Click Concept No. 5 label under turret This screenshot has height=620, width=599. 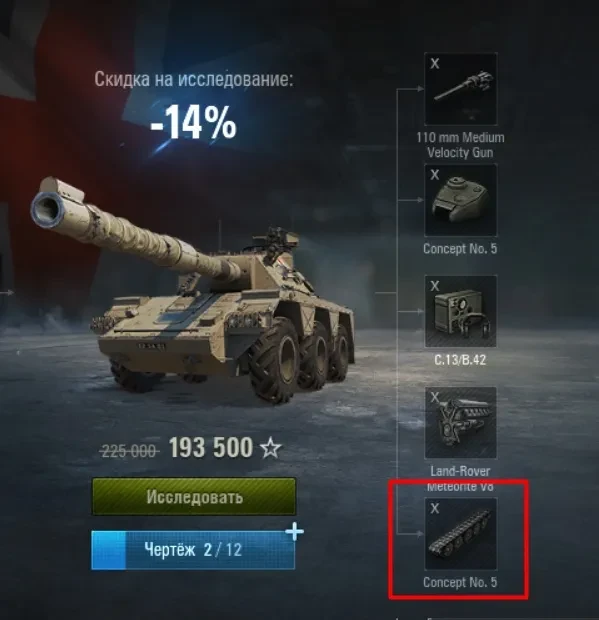click(460, 249)
